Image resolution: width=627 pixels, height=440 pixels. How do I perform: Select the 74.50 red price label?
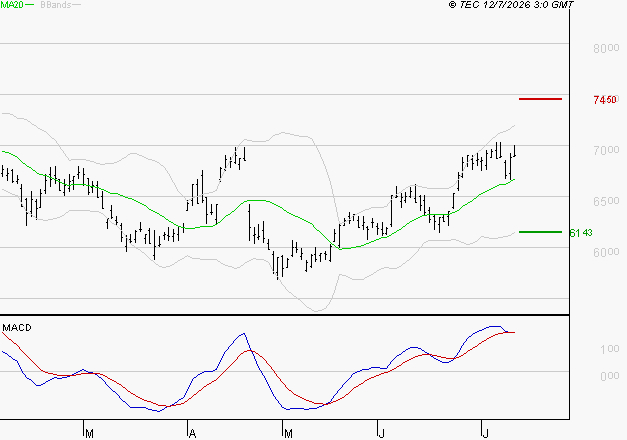click(x=605, y=100)
